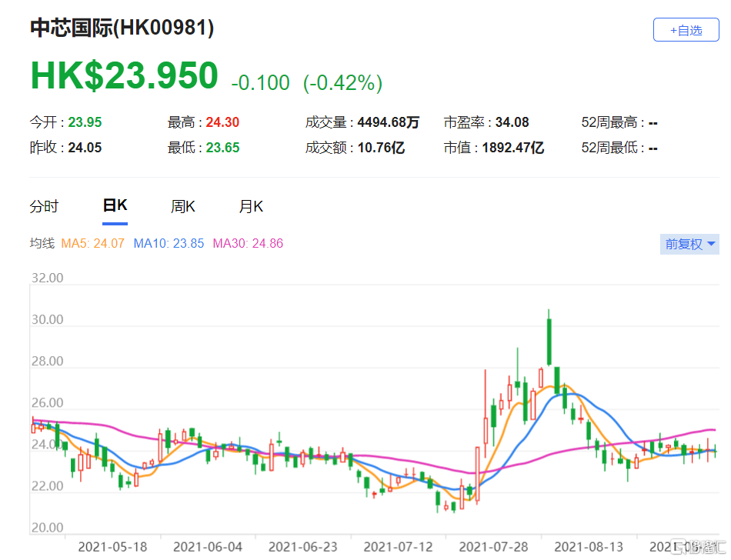Image resolution: width=731 pixels, height=560 pixels.
Task: Click the day low value 23.65
Action: click(x=223, y=148)
